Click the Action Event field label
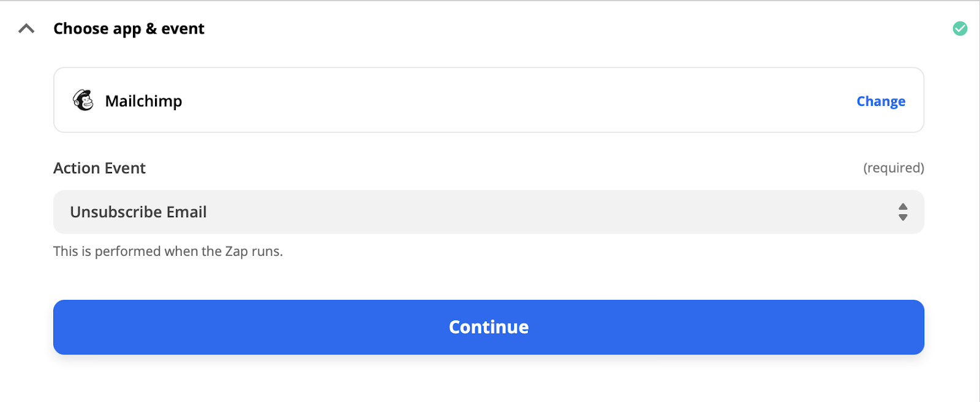This screenshot has height=402, width=980. tap(99, 168)
